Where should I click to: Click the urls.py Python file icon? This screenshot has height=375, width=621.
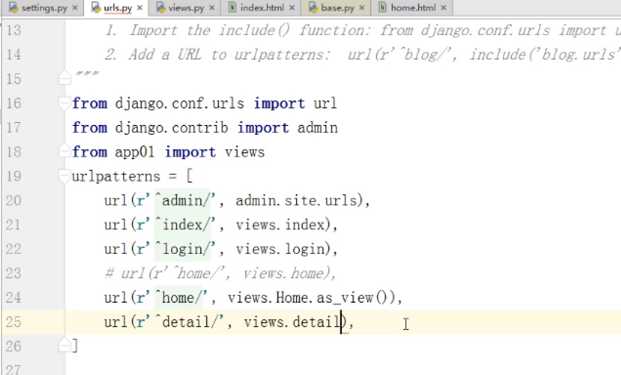(96, 8)
